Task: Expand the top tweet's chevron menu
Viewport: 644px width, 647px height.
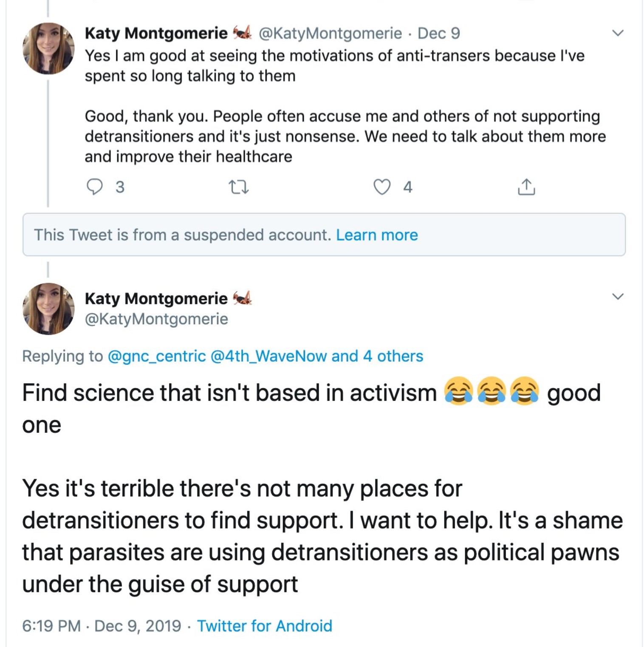Action: pyautogui.click(x=618, y=33)
